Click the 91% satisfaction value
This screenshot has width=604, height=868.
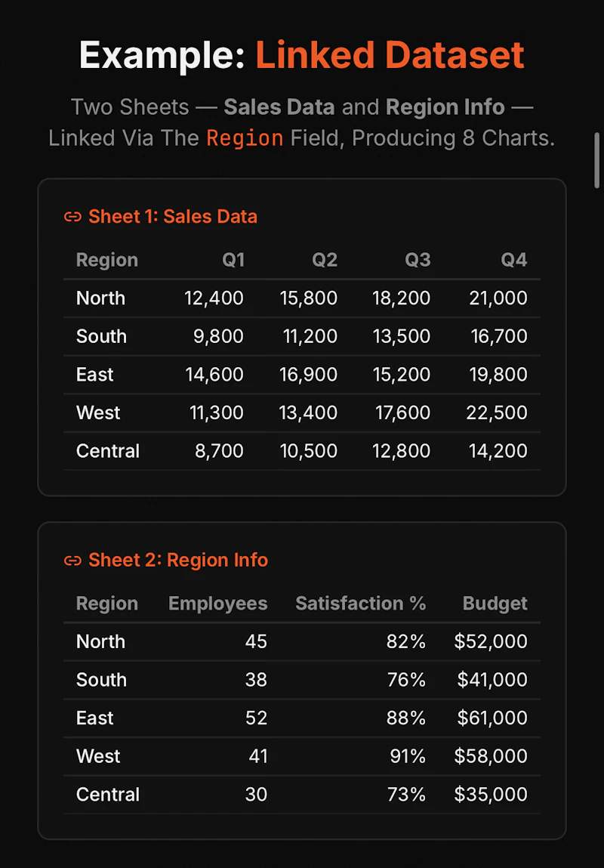pyautogui.click(x=408, y=757)
